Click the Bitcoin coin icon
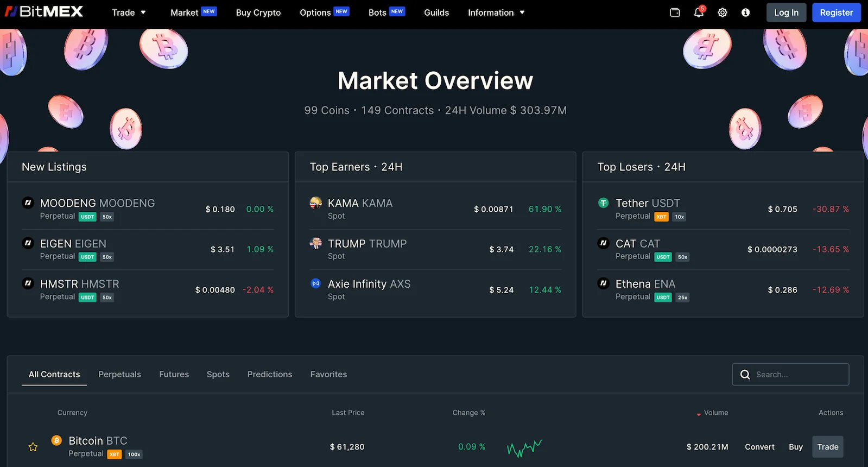Viewport: 868px width, 467px height. pyautogui.click(x=56, y=440)
